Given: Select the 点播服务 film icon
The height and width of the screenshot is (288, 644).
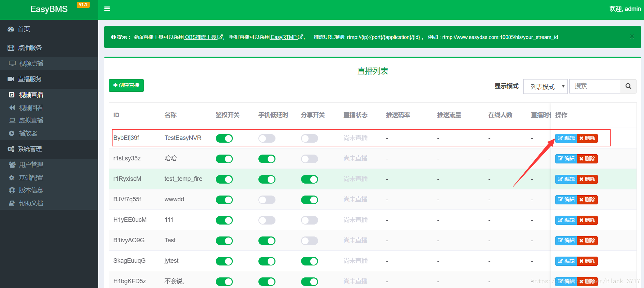Looking at the screenshot, I should click(x=11, y=48).
